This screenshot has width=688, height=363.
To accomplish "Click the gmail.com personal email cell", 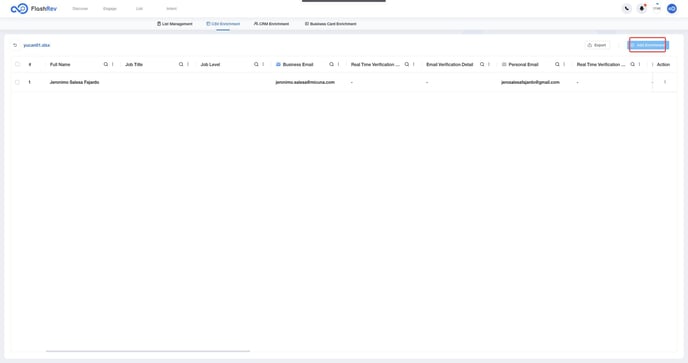I will coord(530,82).
